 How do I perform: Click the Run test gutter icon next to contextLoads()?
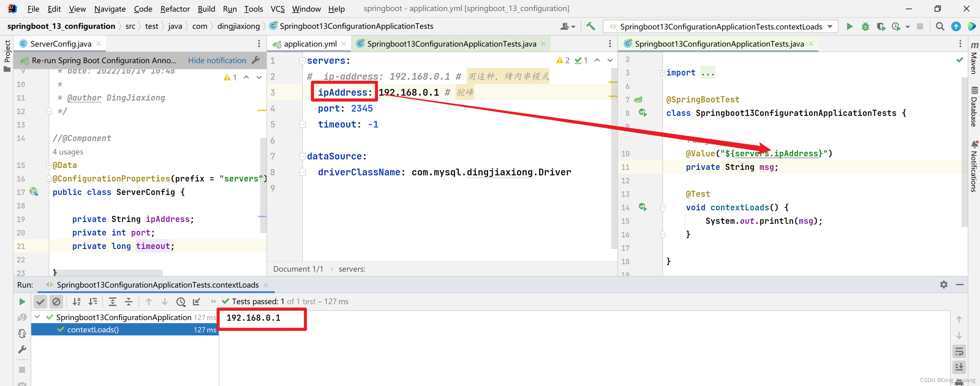tap(643, 207)
